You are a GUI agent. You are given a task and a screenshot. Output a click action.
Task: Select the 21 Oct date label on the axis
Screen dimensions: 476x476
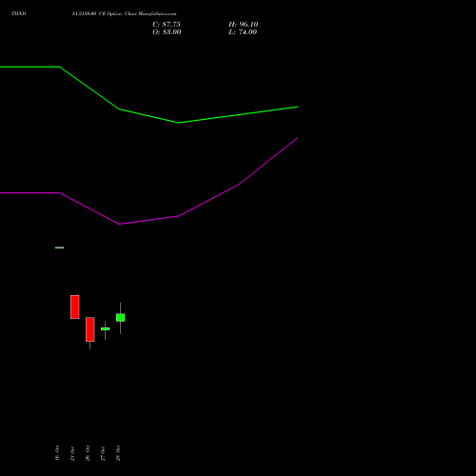[x=72, y=453]
